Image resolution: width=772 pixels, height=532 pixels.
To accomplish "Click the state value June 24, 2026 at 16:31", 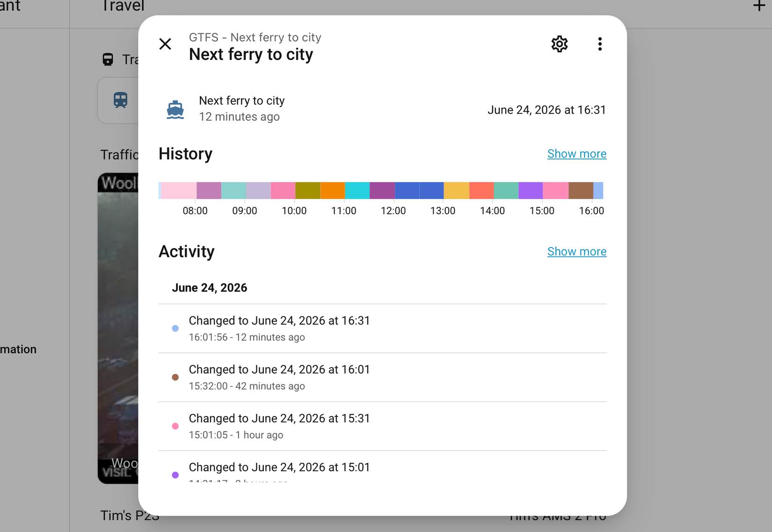I will pos(546,110).
